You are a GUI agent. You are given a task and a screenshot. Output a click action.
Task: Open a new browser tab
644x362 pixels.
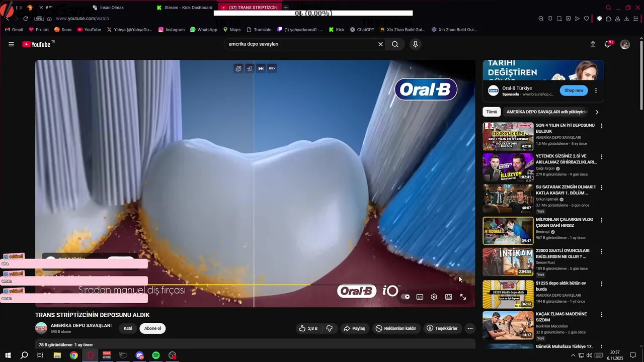coord(286,8)
